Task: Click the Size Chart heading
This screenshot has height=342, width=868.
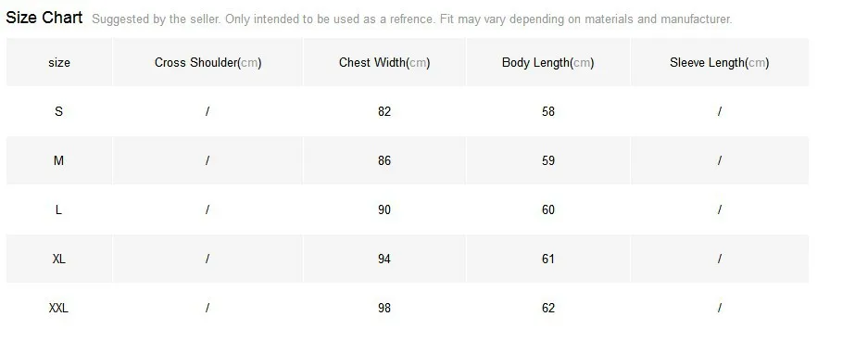Action: 44,18
